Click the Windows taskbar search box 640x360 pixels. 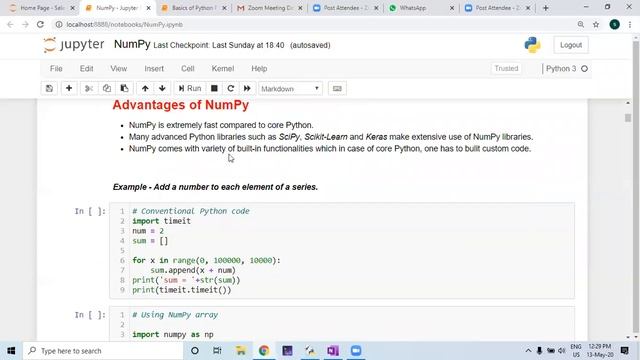[103, 351]
